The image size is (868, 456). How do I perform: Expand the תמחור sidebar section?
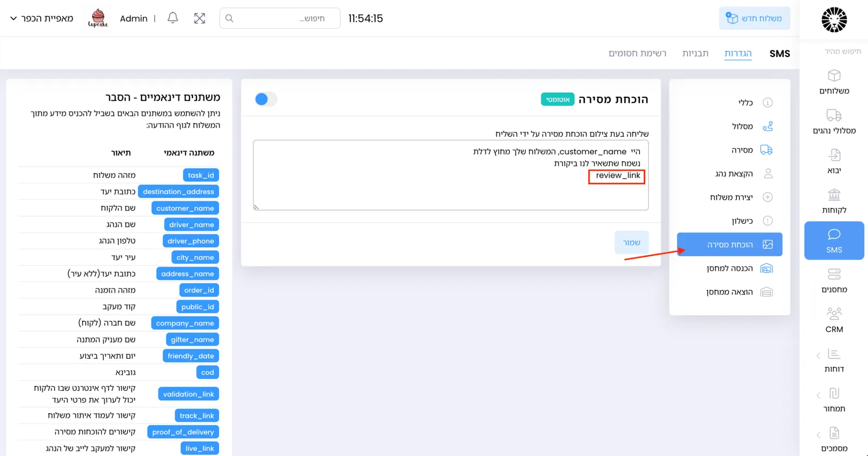tap(834, 400)
